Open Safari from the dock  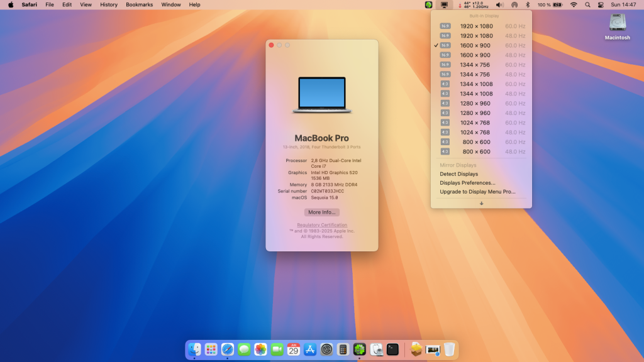coord(228,349)
